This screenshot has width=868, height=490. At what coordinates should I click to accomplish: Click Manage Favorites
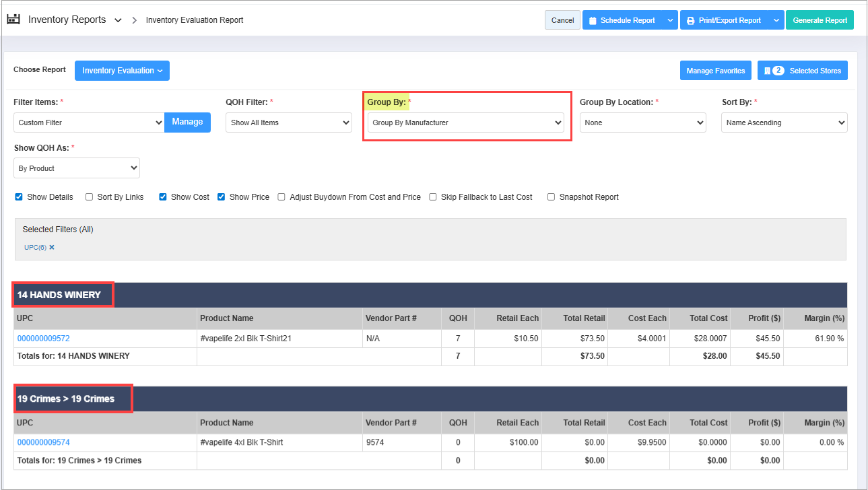[x=715, y=71]
